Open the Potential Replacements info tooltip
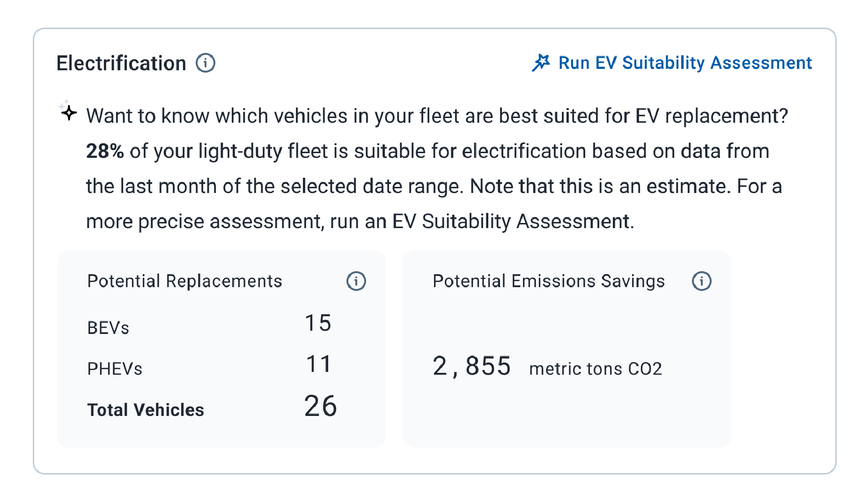 click(356, 281)
